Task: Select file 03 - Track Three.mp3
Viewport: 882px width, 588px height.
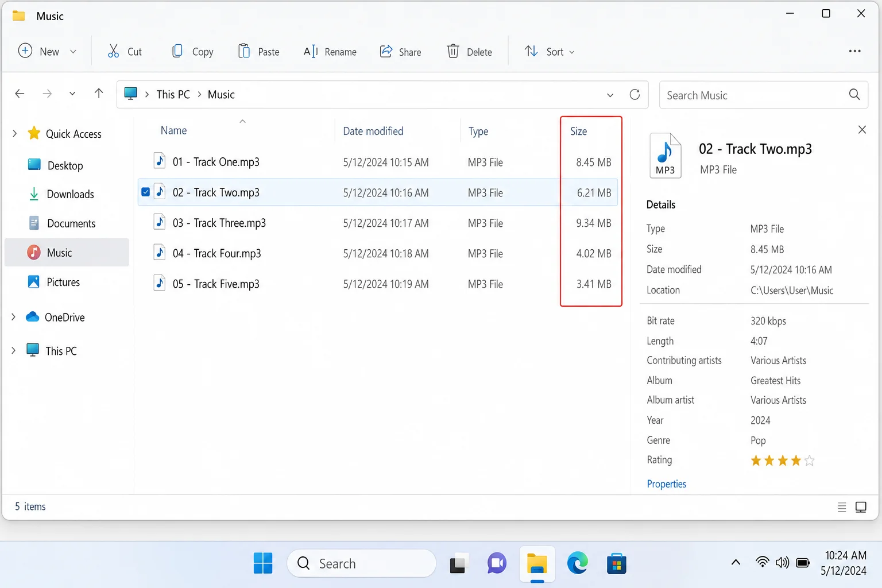Action: (x=378, y=223)
